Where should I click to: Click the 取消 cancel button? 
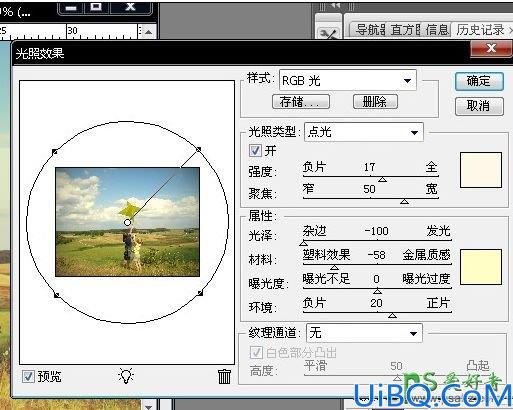pyautogui.click(x=479, y=106)
